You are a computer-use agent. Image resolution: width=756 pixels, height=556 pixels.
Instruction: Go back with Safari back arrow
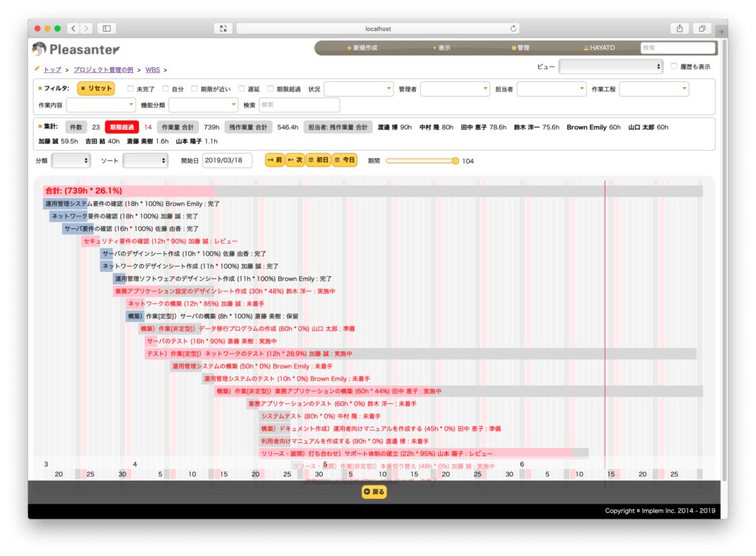[73, 29]
